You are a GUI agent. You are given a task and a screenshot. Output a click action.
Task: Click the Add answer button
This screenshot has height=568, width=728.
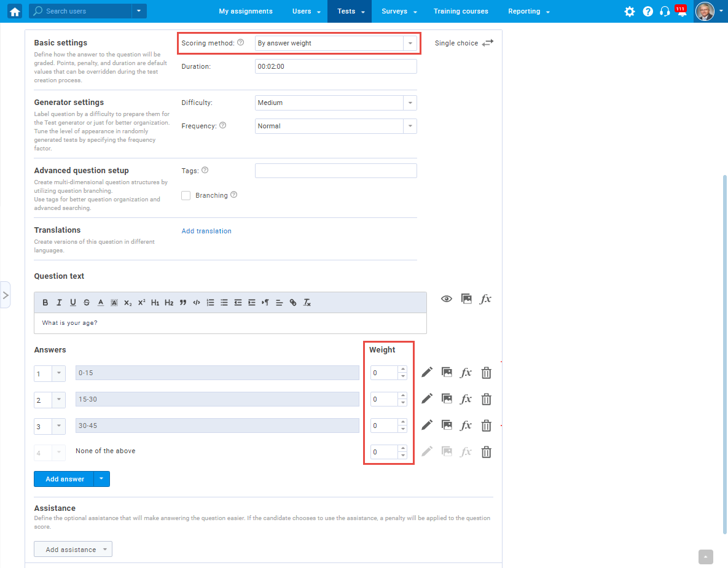coord(64,479)
